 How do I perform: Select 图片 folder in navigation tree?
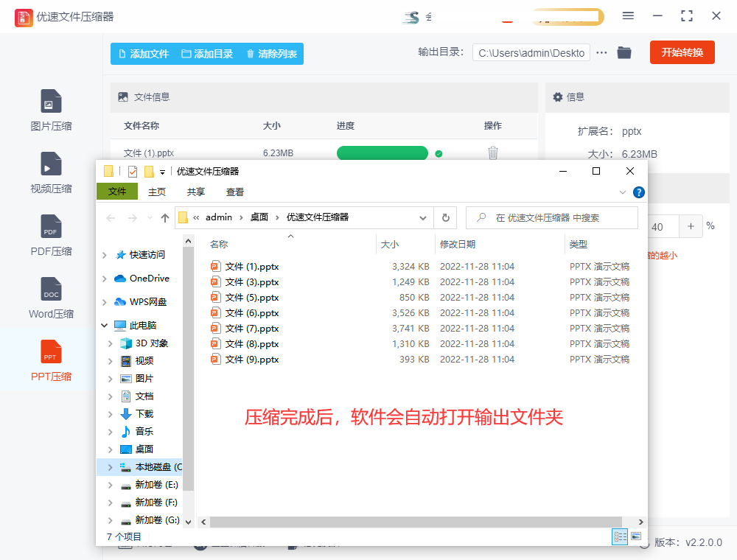point(144,379)
